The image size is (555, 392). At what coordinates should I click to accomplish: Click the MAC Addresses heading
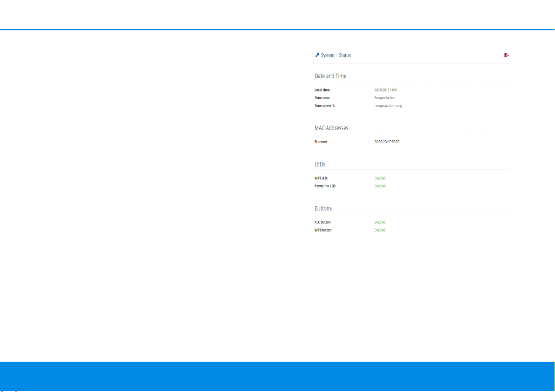click(x=331, y=128)
